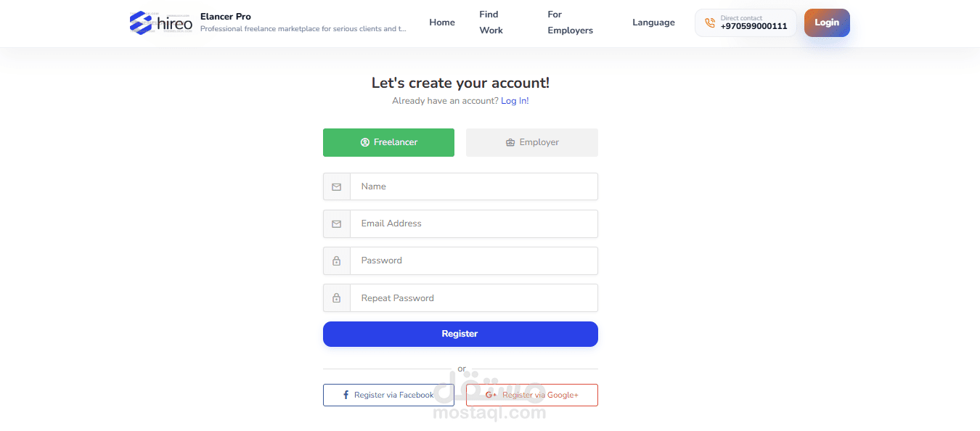Screen dimensions: 980x431
Task: Select the Freelancer account type
Action: 388,142
